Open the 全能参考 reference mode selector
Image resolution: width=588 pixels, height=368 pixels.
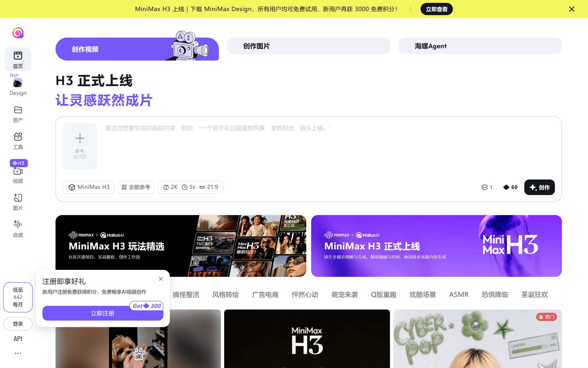(x=136, y=187)
